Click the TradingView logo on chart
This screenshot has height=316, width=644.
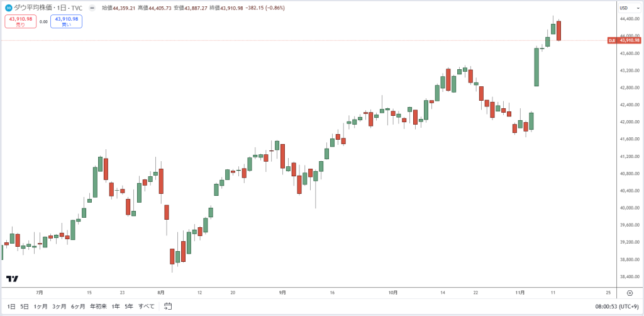click(13, 279)
